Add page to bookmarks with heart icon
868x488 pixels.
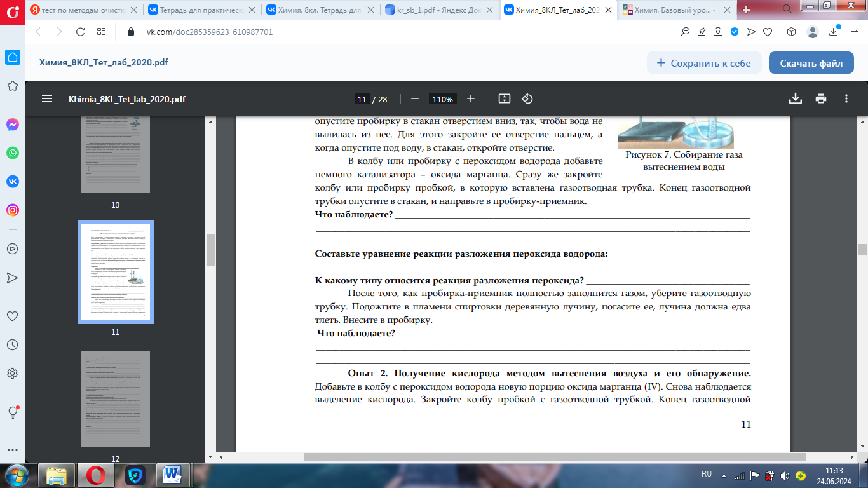point(767,32)
